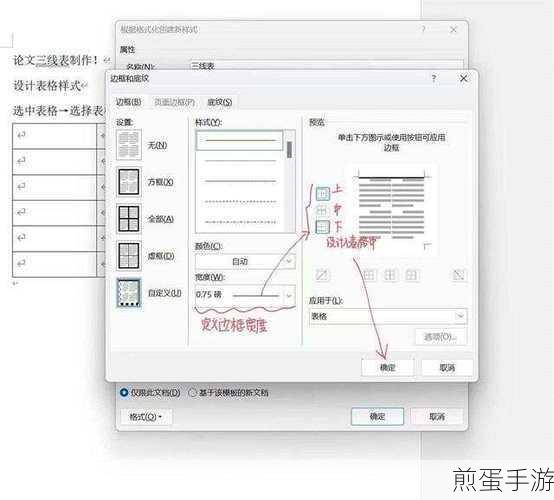
Task: Close the 边框和底纹 dialog with X
Action: (x=464, y=78)
